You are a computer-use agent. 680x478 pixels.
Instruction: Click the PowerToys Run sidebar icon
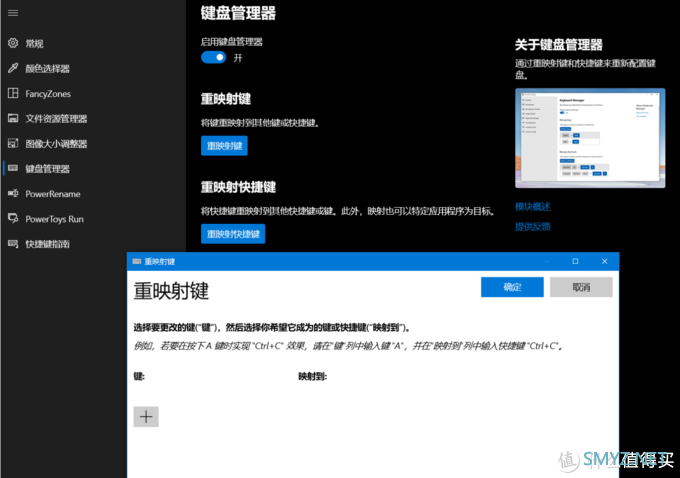(13, 218)
